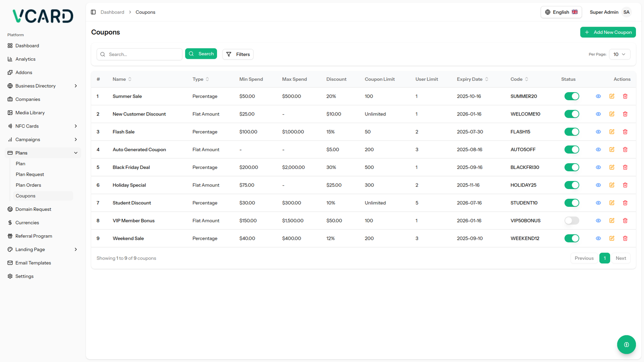
Task: Enable the VIP Member Bonus status toggle
Action: [571, 221]
